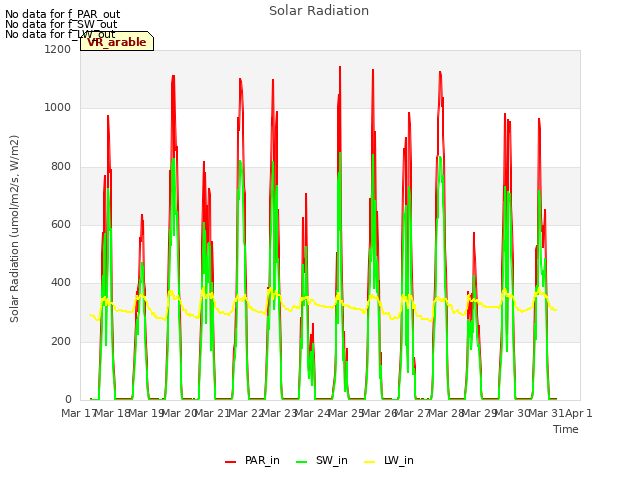Click the Solar Radiation chart title
The image size is (640, 480).
pos(319,11)
